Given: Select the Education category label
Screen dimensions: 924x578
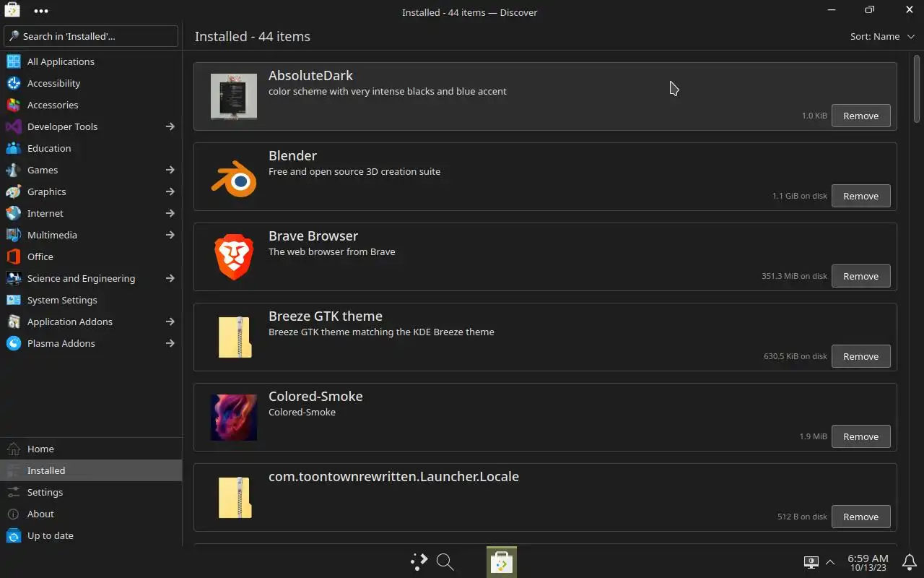Looking at the screenshot, I should [49, 148].
